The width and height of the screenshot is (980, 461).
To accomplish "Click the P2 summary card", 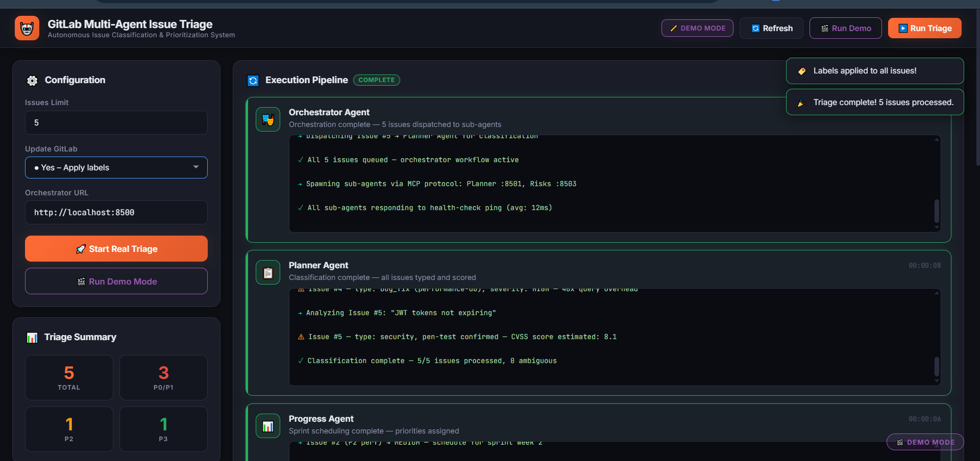I will [x=69, y=429].
